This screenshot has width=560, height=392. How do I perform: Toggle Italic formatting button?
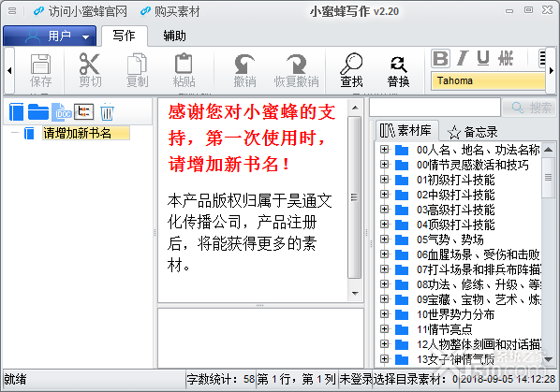[x=463, y=58]
